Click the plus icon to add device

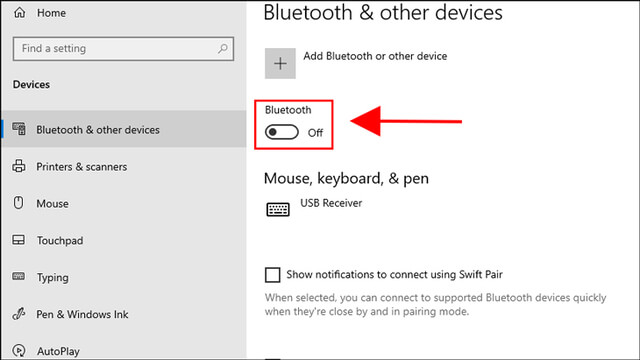coord(280,63)
